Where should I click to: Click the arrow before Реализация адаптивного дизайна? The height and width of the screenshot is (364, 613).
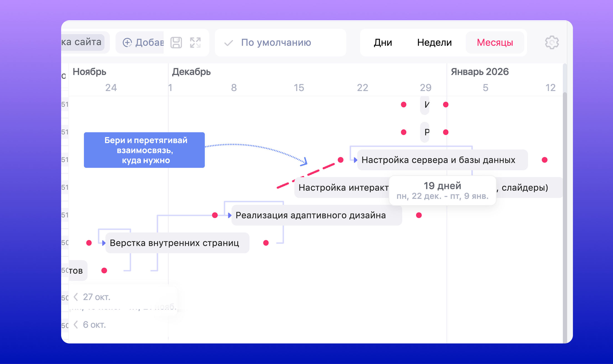pos(229,215)
